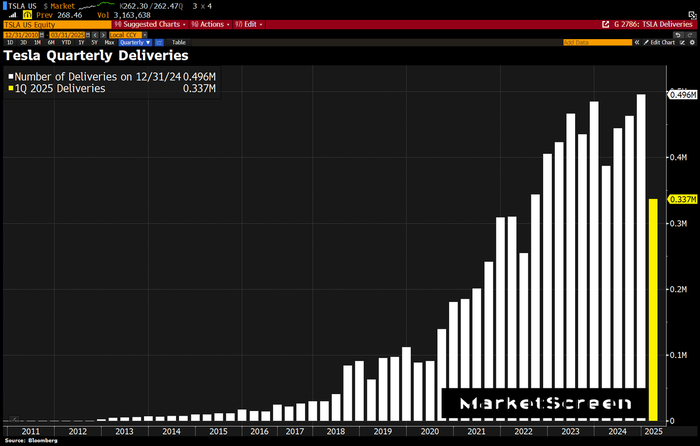
Task: Select the YTD time range button
Action: tap(63, 43)
